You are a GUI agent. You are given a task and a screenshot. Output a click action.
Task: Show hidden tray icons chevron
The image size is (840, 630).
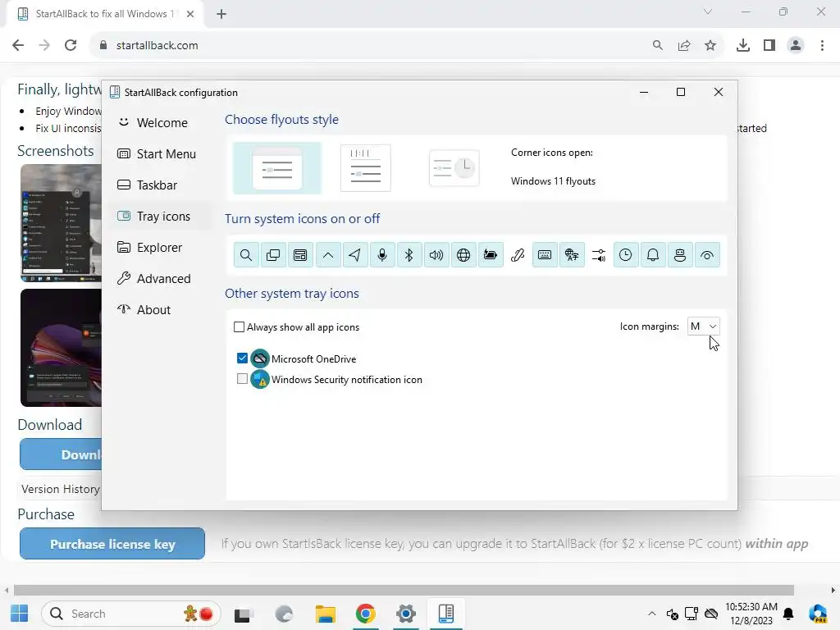point(652,614)
